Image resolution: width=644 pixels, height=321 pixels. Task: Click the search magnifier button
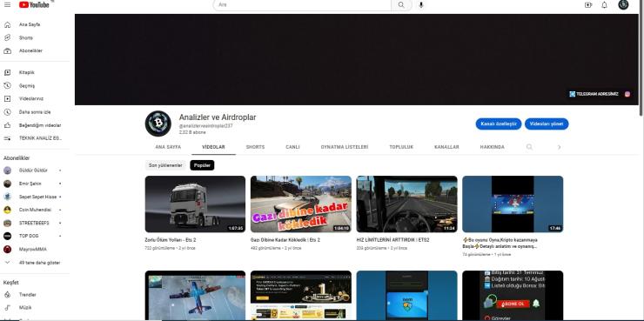tap(401, 5)
